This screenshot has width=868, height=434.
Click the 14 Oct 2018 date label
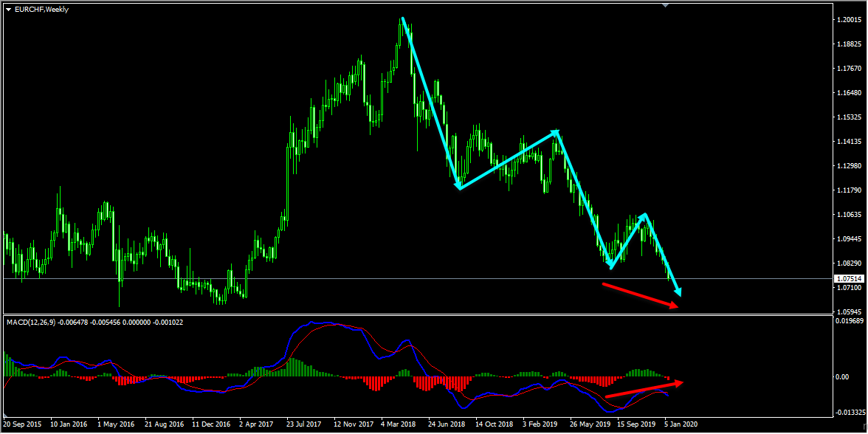pos(496,424)
